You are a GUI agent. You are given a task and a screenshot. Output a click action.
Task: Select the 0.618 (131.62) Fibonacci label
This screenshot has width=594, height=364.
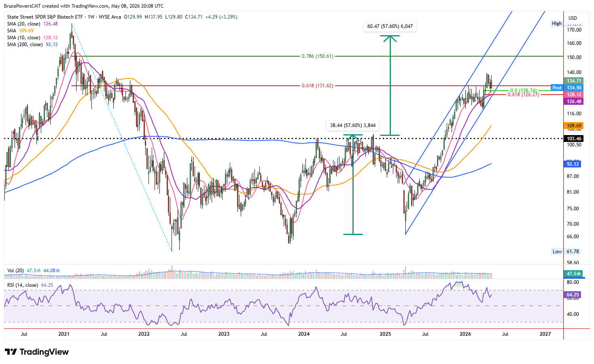318,86
